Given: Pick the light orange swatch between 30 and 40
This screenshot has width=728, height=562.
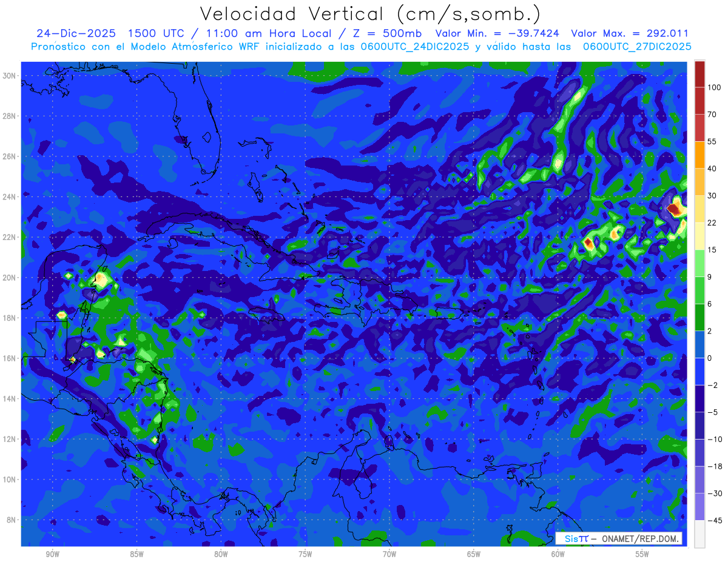Looking at the screenshot, I should coord(699,181).
